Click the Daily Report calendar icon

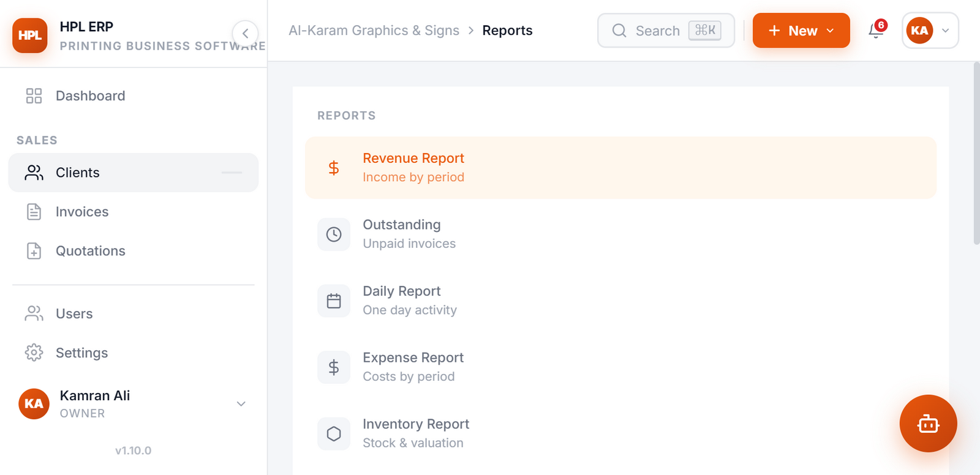tap(334, 301)
